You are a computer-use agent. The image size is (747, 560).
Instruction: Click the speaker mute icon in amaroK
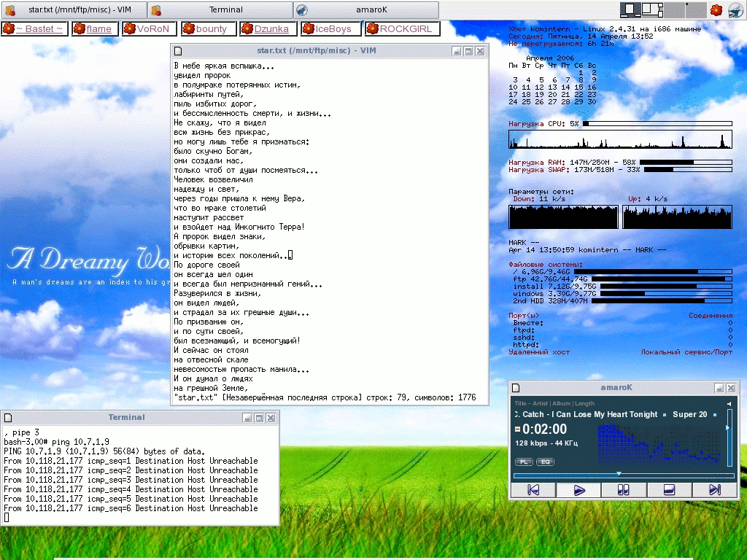pyautogui.click(x=729, y=404)
